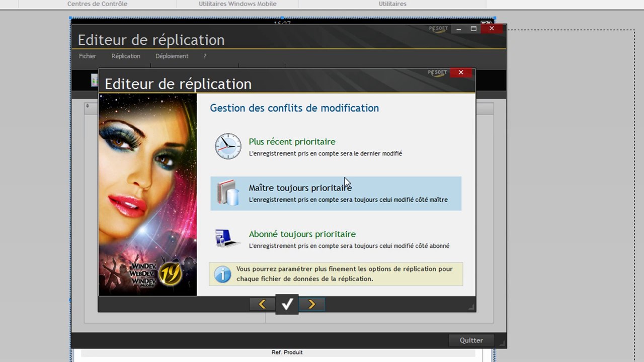The image size is (644, 362).
Task: Click the blue information icon
Action: pos(222,275)
